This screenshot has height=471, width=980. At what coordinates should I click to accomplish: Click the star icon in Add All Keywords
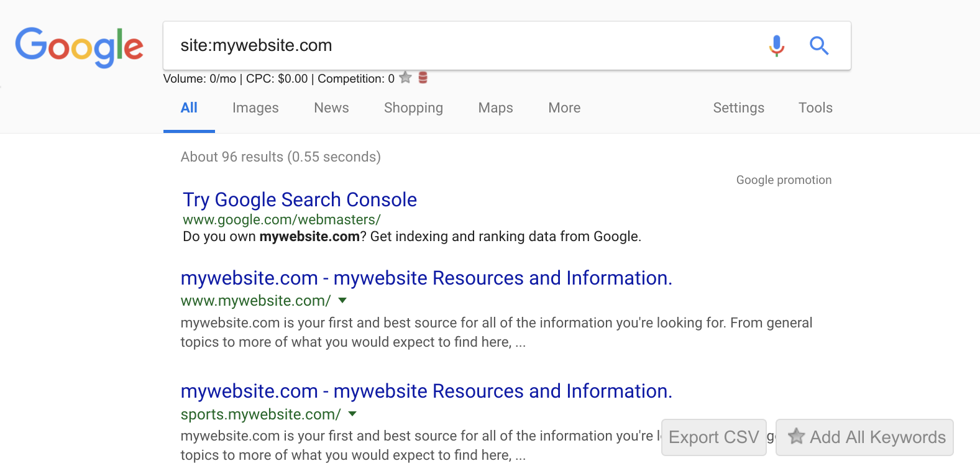click(796, 436)
